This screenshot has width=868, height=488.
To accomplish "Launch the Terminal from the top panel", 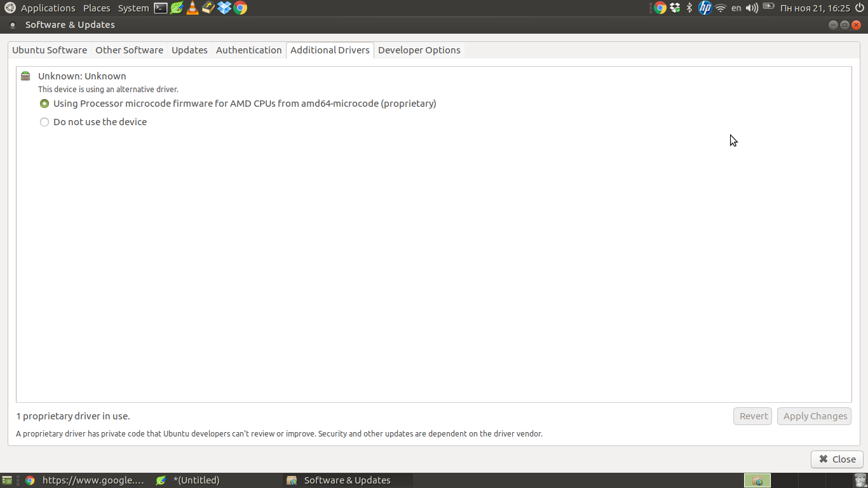I will (161, 8).
